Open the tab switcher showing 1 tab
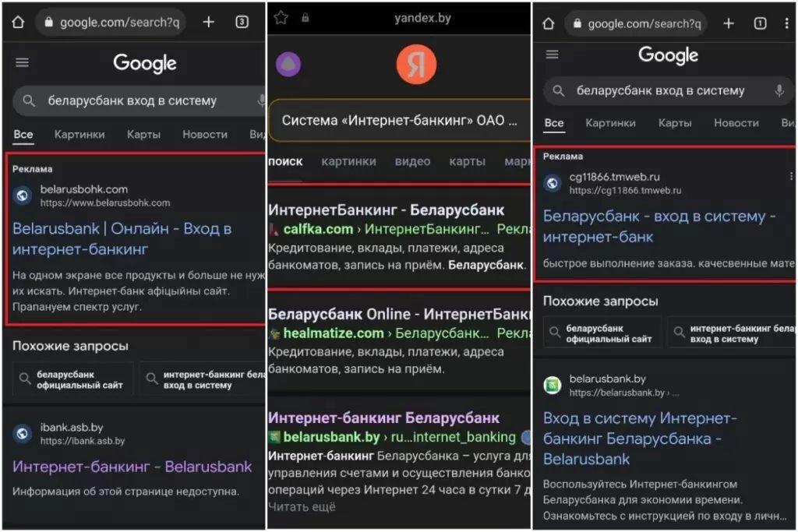798x532 pixels. pos(760,23)
